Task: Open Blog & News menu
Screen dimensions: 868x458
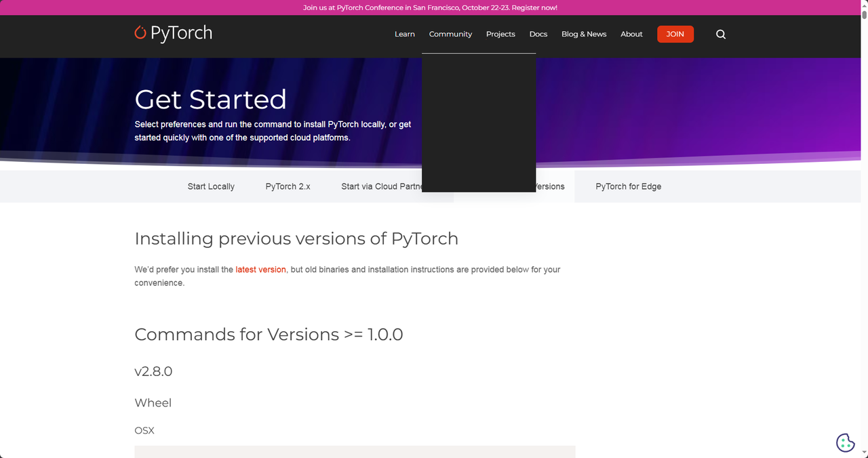Action: pyautogui.click(x=583, y=35)
